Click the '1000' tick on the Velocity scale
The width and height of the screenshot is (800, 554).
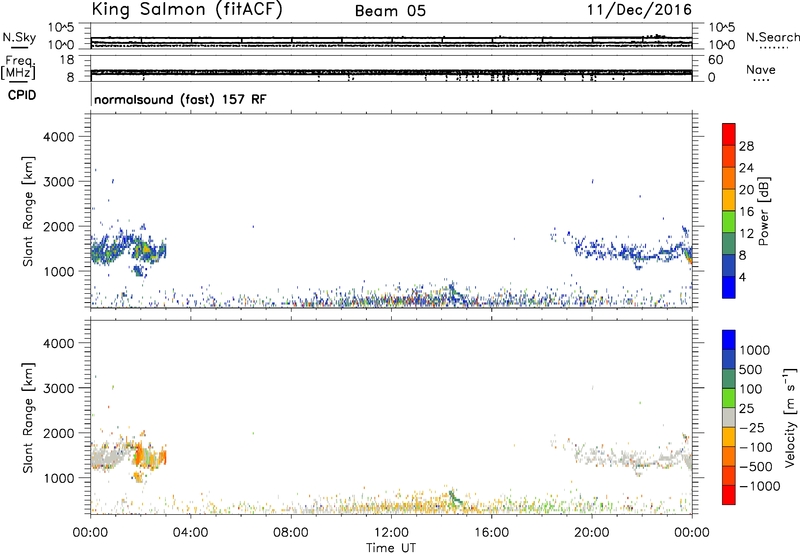[755, 350]
